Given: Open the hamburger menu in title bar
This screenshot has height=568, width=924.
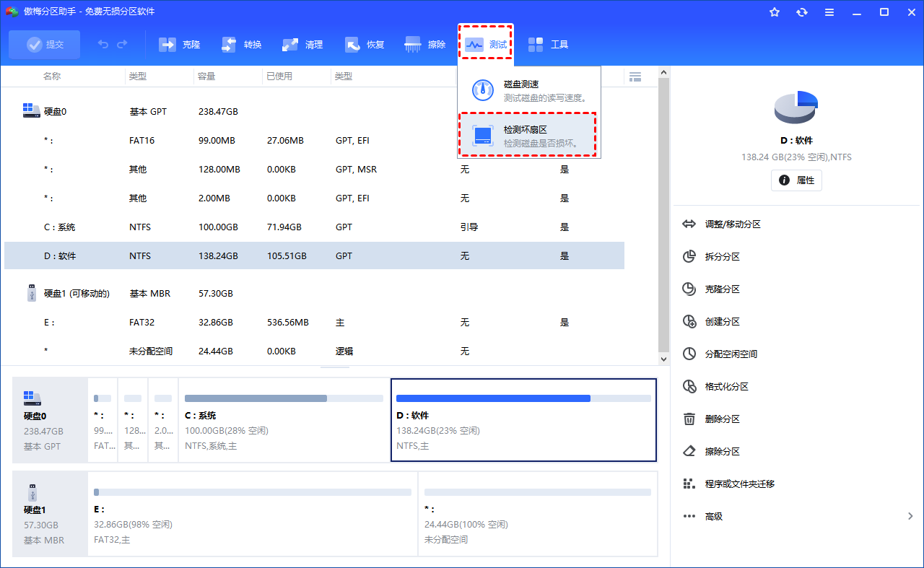Looking at the screenshot, I should pos(829,12).
